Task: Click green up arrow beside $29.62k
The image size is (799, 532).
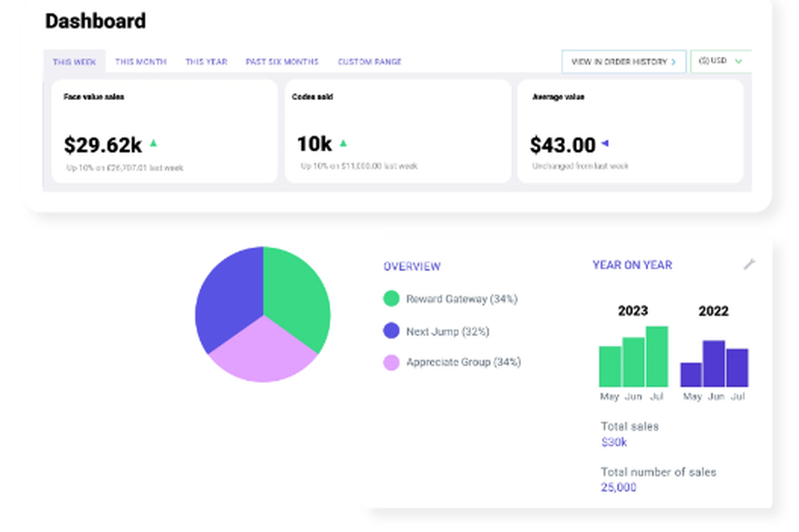Action: 153,143
